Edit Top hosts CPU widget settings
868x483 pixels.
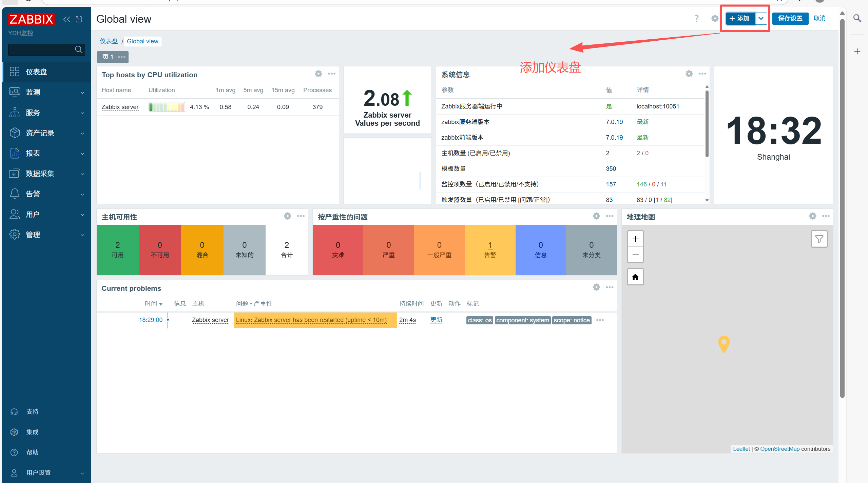click(x=318, y=74)
